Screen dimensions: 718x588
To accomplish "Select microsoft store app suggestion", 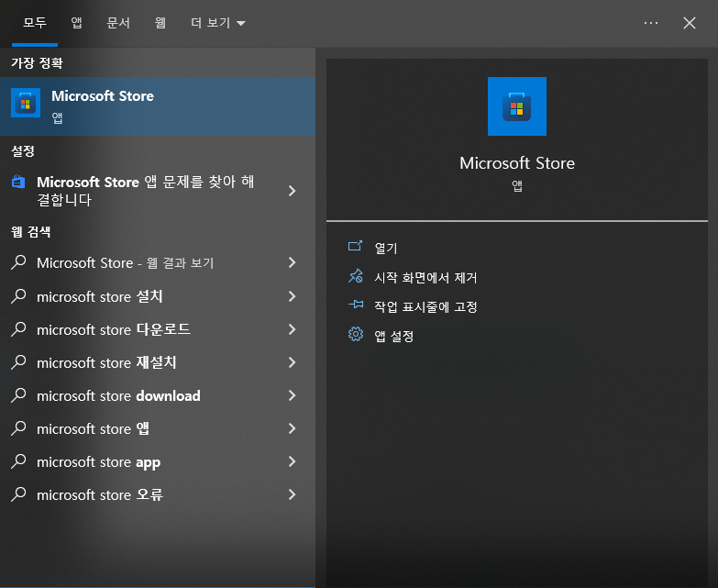I will pos(158,461).
